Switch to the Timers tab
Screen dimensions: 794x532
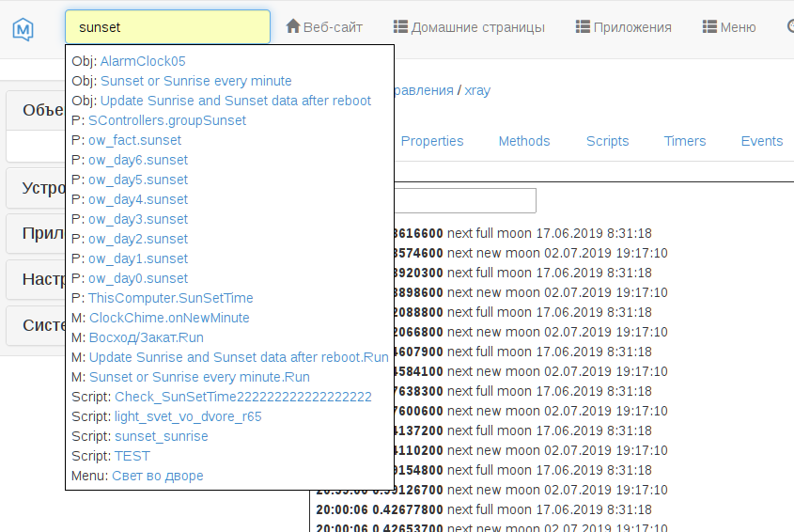(685, 141)
